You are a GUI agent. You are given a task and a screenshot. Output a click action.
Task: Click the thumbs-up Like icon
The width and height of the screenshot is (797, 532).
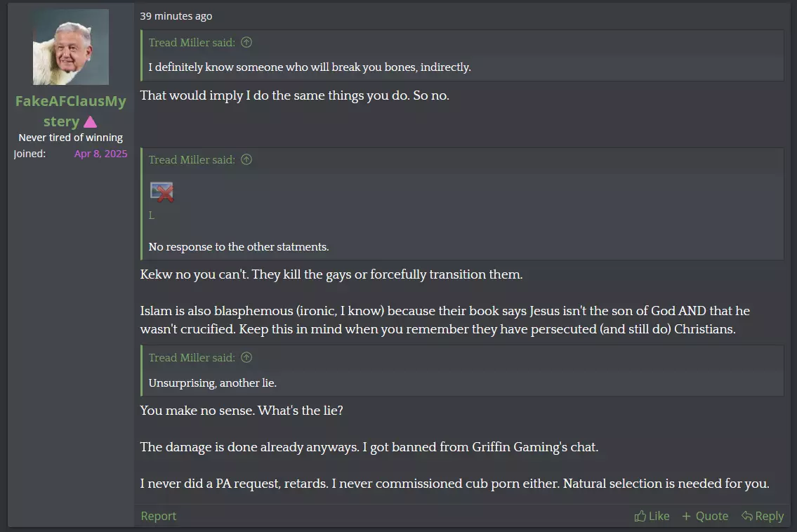point(640,516)
